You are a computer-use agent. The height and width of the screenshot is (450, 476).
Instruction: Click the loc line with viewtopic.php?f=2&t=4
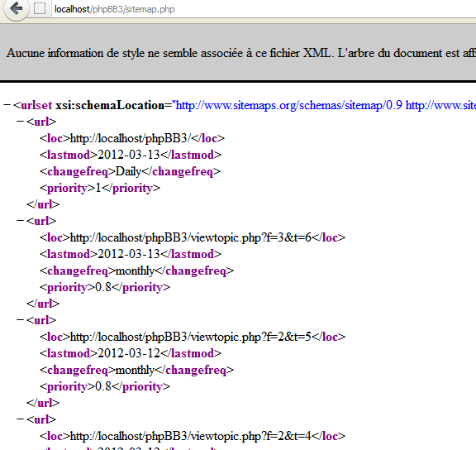point(193,436)
